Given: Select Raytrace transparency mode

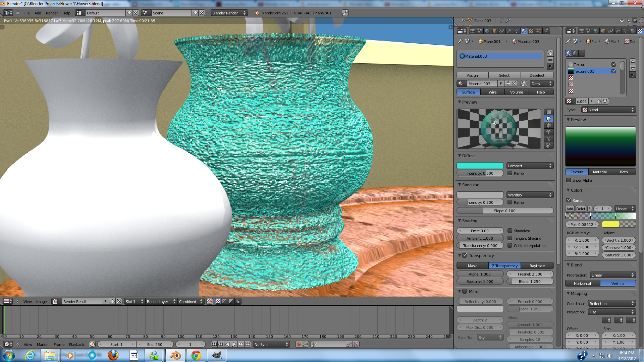Looking at the screenshot, I should point(537,265).
